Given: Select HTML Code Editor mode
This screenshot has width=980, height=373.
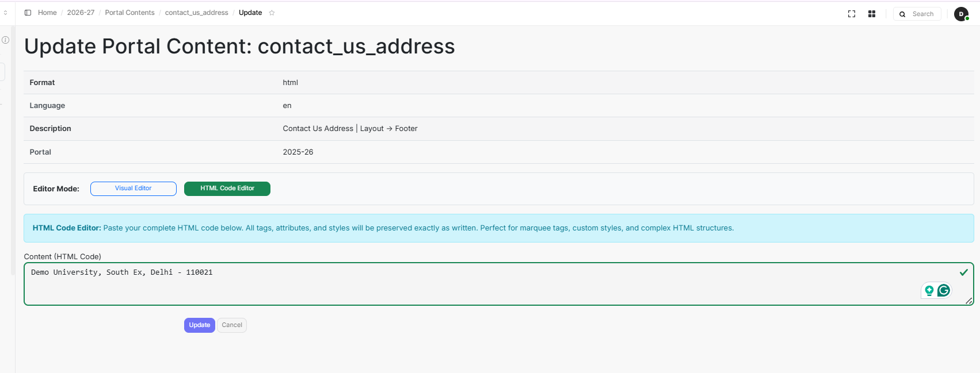Looking at the screenshot, I should (x=227, y=189).
